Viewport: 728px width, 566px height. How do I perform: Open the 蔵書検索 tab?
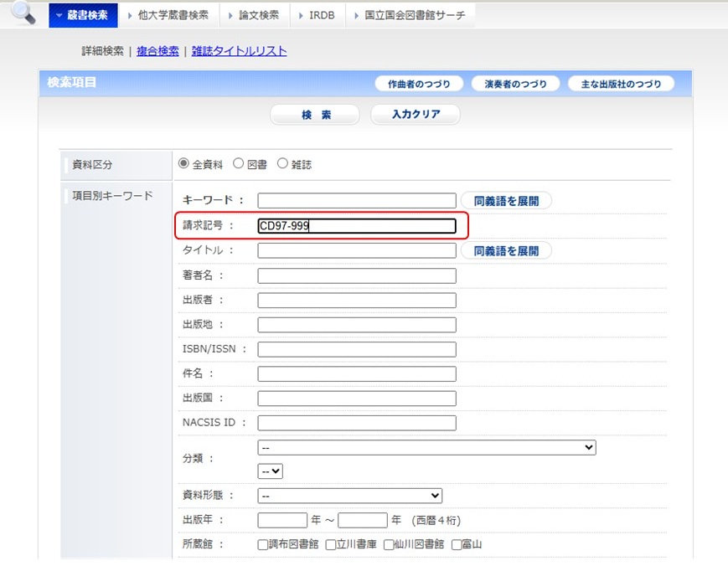[x=83, y=15]
